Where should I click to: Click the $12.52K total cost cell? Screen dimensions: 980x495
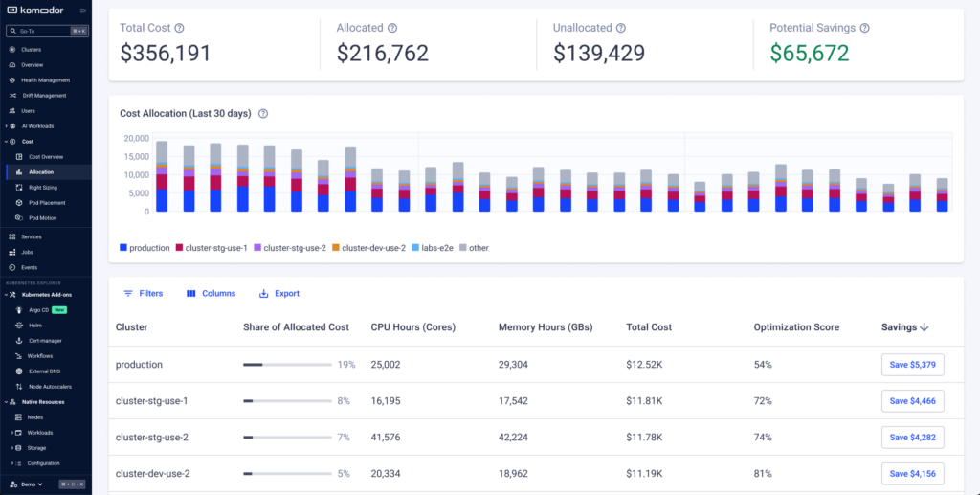coord(644,365)
